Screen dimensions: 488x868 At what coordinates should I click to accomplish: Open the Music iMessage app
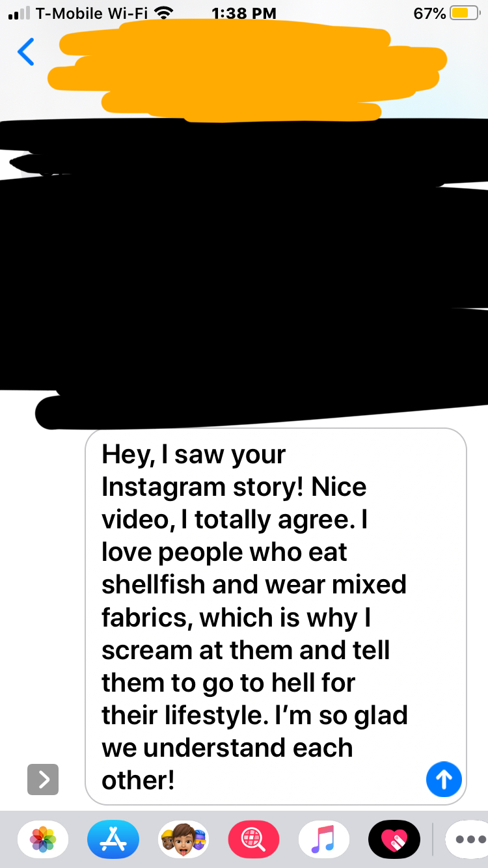323,839
